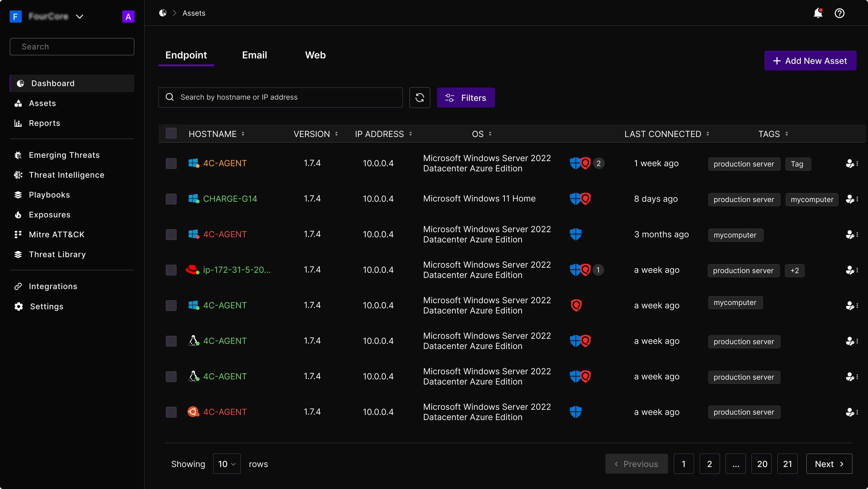The height and width of the screenshot is (489, 868).
Task: Go to page 2
Action: click(709, 464)
